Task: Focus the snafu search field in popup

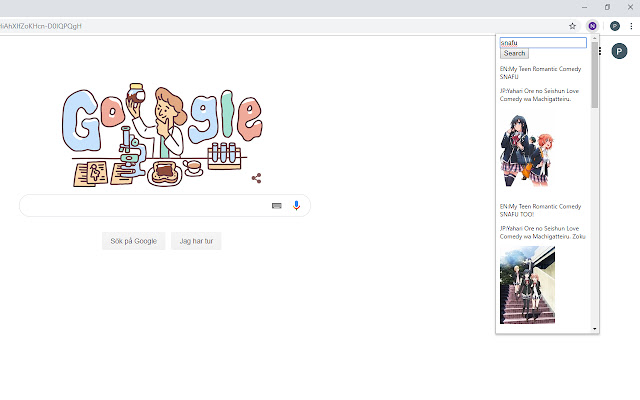Action: coord(543,43)
